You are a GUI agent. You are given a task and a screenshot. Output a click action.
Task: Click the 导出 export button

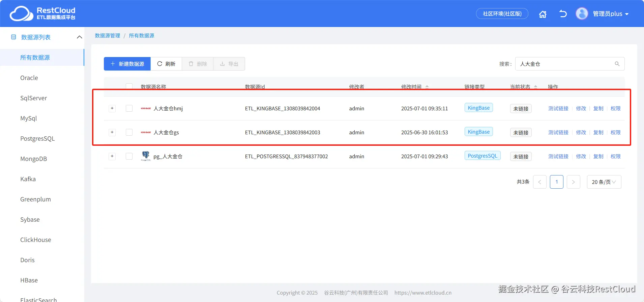point(229,64)
